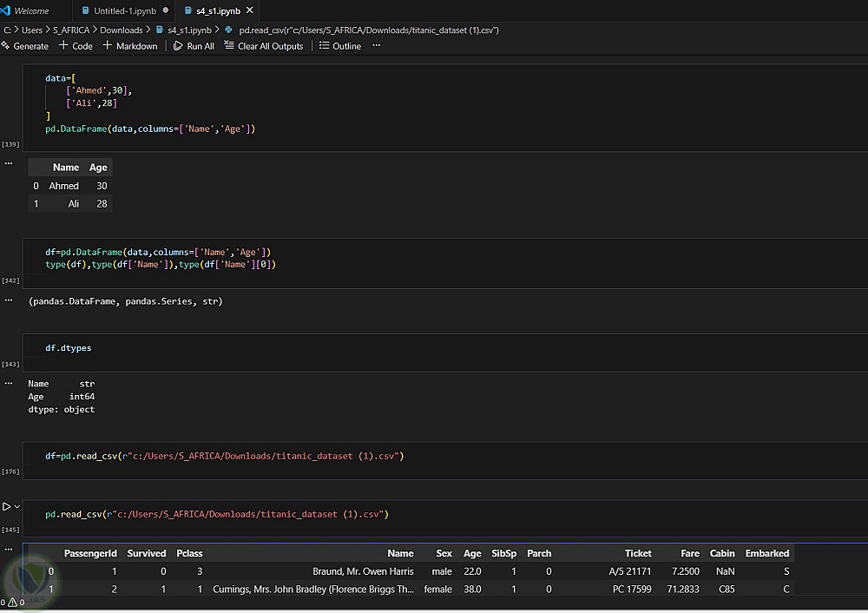Open more actions ellipsis in notebook toolbar

tap(376, 46)
